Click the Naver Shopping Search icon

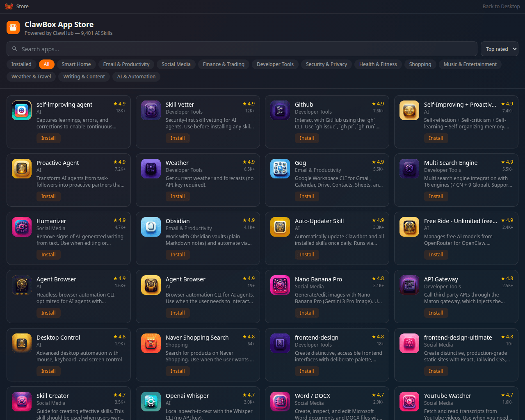(151, 343)
